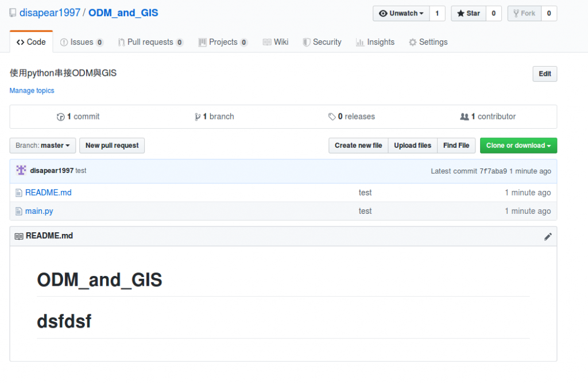
Task: Click the 'ODM_and_GIS' README heading
Action: click(99, 280)
